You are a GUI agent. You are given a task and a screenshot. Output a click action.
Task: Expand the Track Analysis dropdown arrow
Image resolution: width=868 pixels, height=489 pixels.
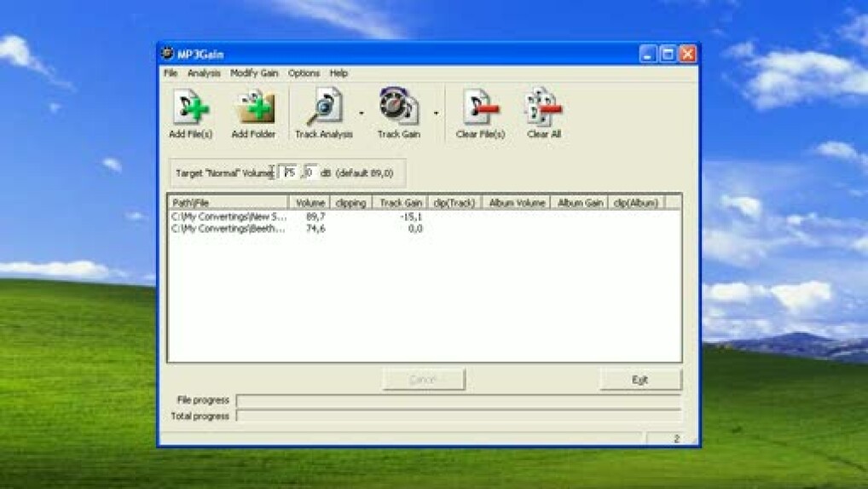[x=362, y=113]
